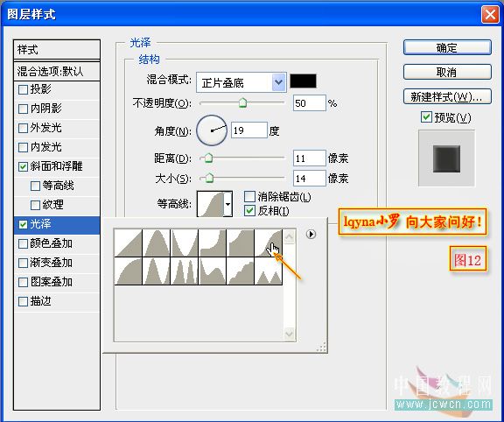Viewport: 504px width, 422px height.
Task: Pick the inverted cone contour preset
Action: (x=184, y=243)
